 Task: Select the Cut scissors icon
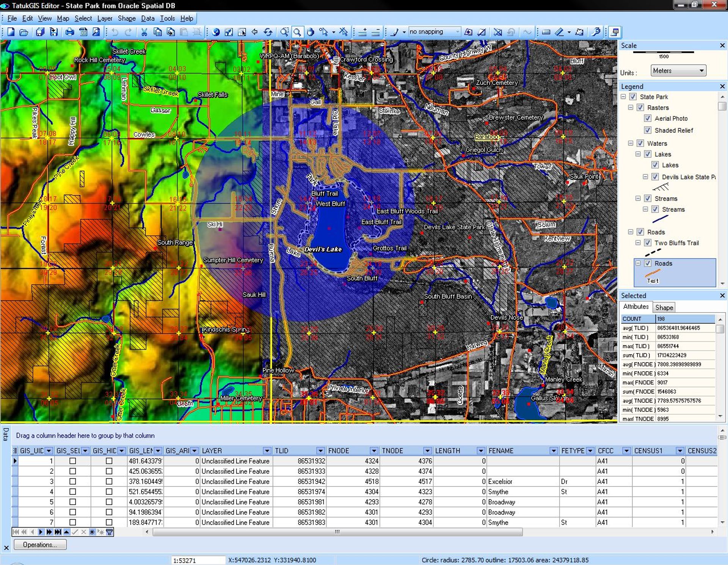pyautogui.click(x=145, y=32)
